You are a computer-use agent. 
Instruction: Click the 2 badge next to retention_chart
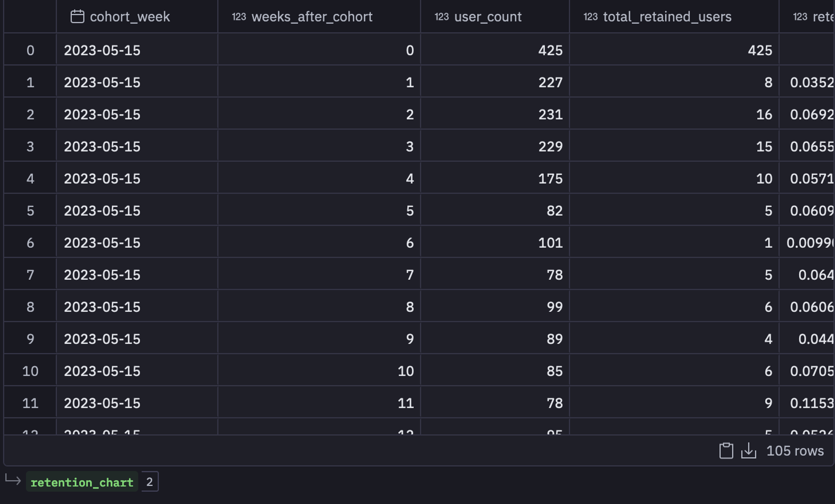pyautogui.click(x=149, y=482)
